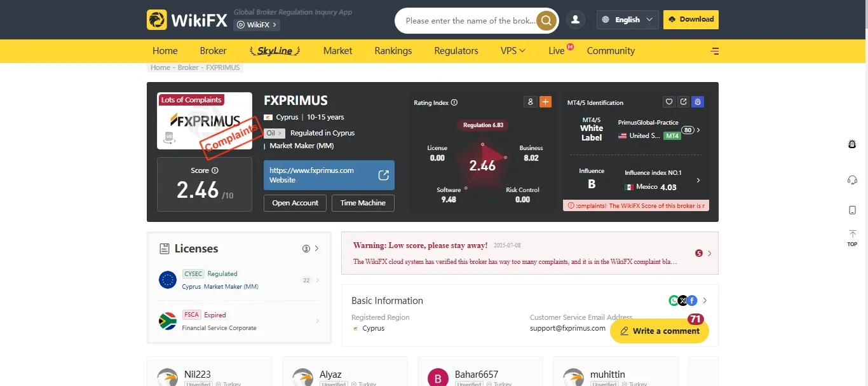Click the info icon beside Rating Index
868x386 pixels.
454,102
